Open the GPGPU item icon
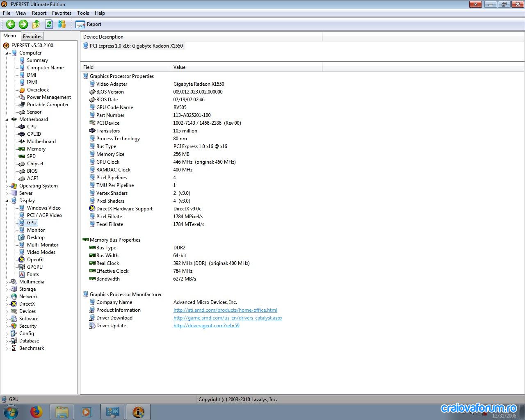The height and width of the screenshot is (420, 525). [22, 267]
